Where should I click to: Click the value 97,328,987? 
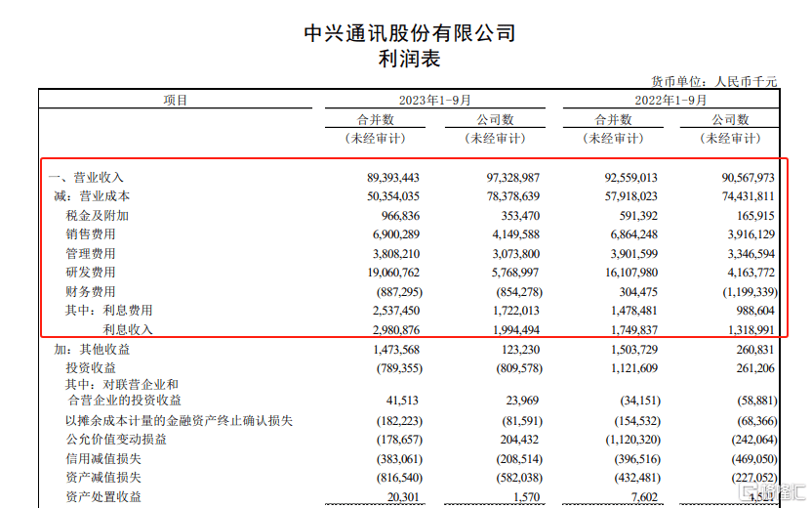pyautogui.click(x=512, y=177)
